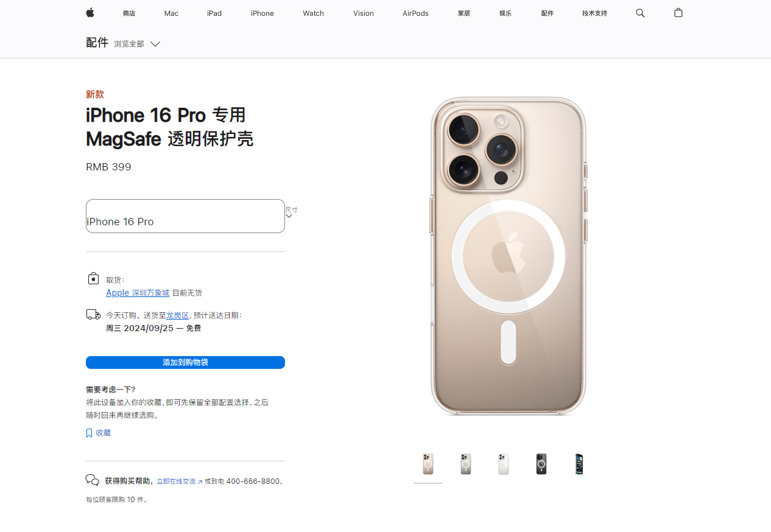This screenshot has width=771, height=532.
Task: Select the second gray phone case thumbnail
Action: click(466, 464)
